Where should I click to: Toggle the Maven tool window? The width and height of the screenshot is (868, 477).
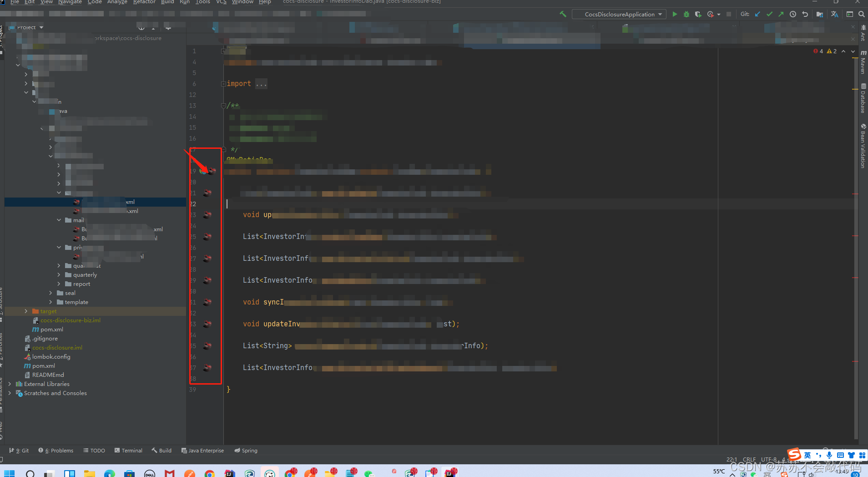tap(863, 64)
